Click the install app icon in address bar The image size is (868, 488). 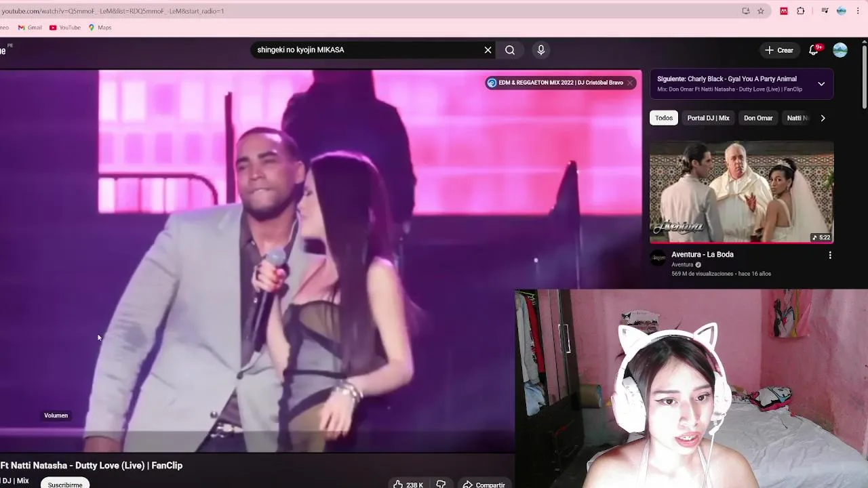pos(746,11)
